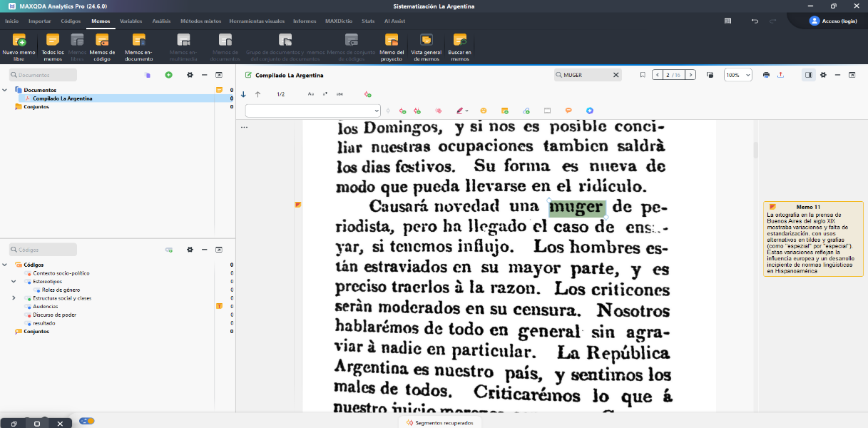Click the Códigos panel search field
Viewport: 868px width, 428px height.
coord(43,250)
